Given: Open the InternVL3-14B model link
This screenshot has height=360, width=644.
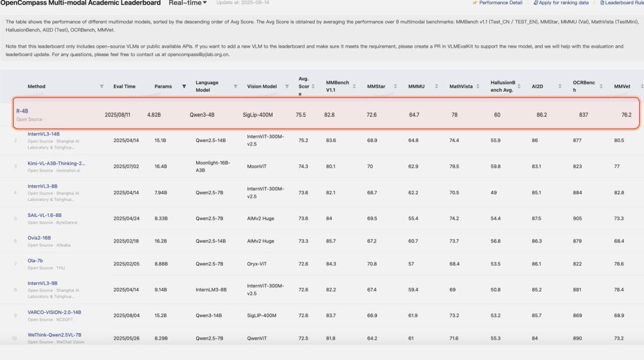Looking at the screenshot, I should (44, 134).
